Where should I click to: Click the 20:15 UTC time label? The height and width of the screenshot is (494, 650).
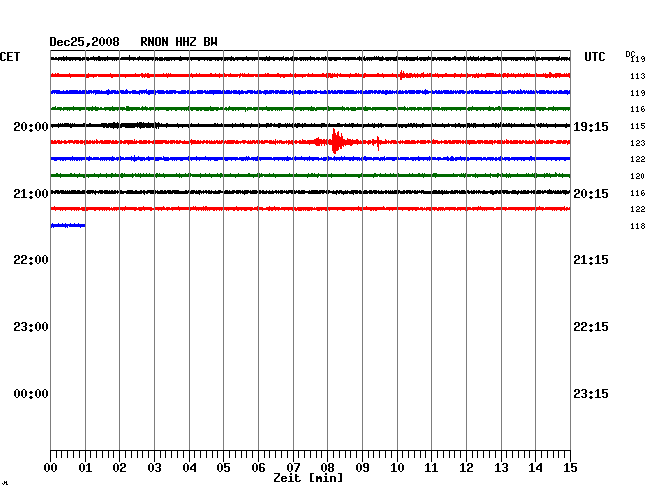(591, 194)
